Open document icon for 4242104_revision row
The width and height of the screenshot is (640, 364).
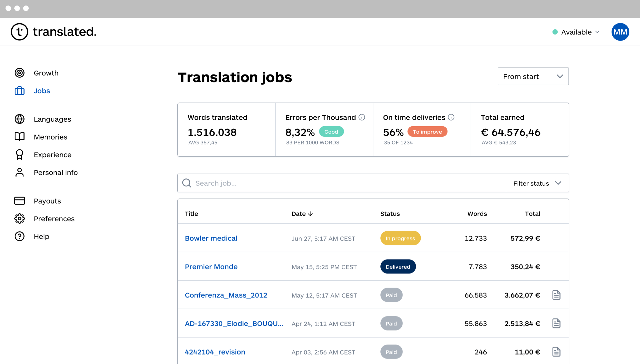[x=556, y=352]
